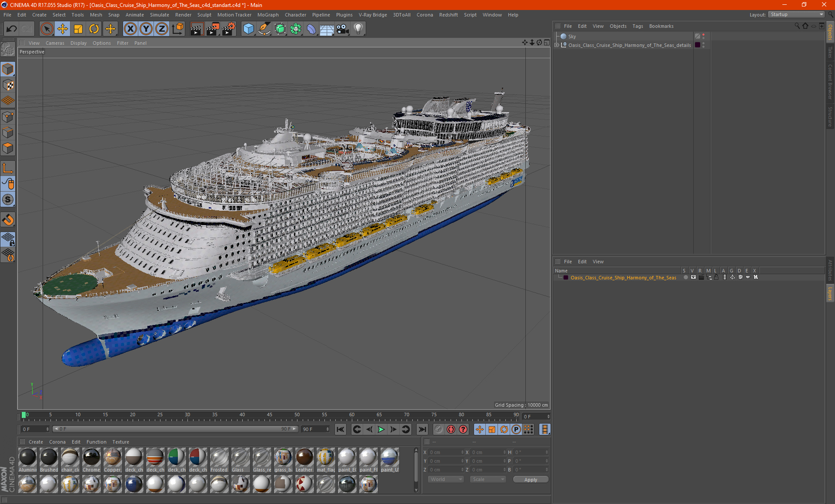Open the Render menu
Viewport: 835px width, 504px height.
pyautogui.click(x=183, y=15)
